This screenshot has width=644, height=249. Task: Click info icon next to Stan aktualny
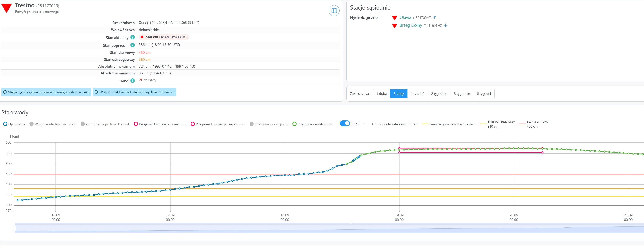(x=133, y=37)
